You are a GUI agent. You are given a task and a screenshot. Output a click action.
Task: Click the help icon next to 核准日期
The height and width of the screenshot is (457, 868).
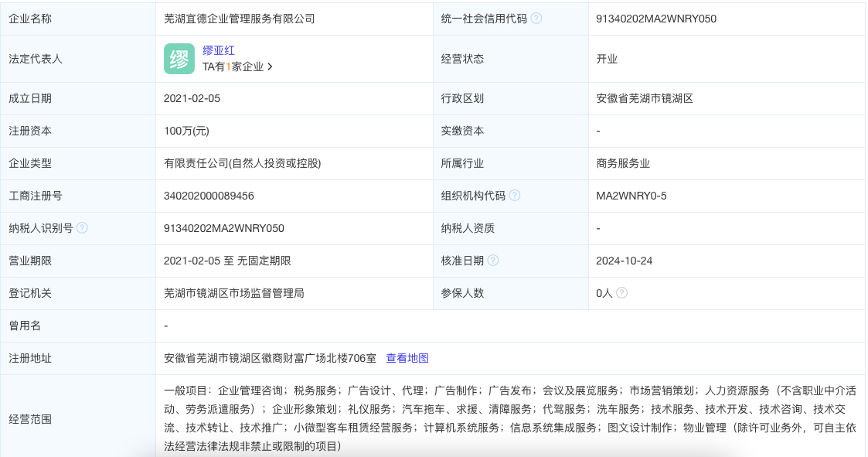click(x=493, y=261)
